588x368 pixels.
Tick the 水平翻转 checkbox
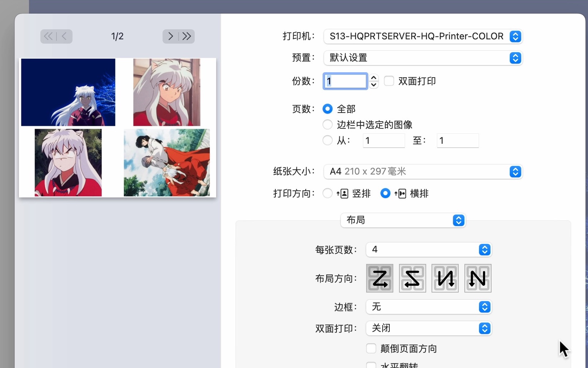(371, 365)
